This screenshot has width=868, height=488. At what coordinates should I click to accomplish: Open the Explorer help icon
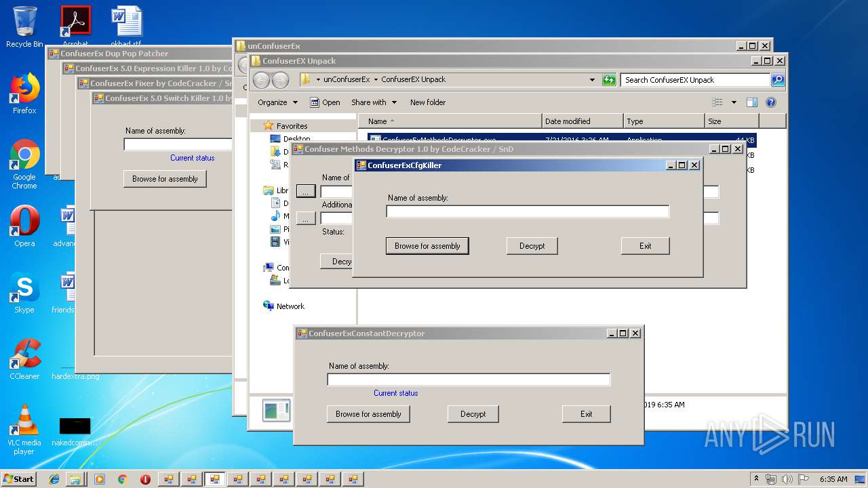770,102
